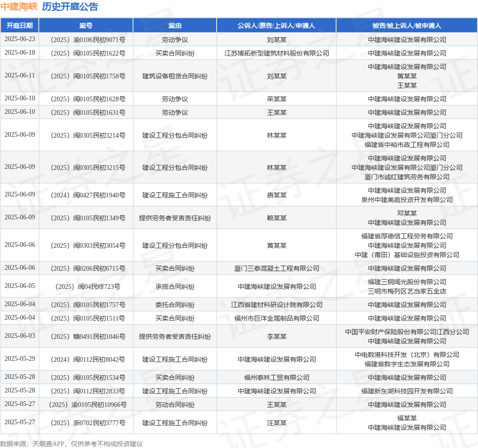Click plaintiff 江西省建材科研设计院有限公司
The width and height of the screenshot is (478, 448).
[276, 305]
